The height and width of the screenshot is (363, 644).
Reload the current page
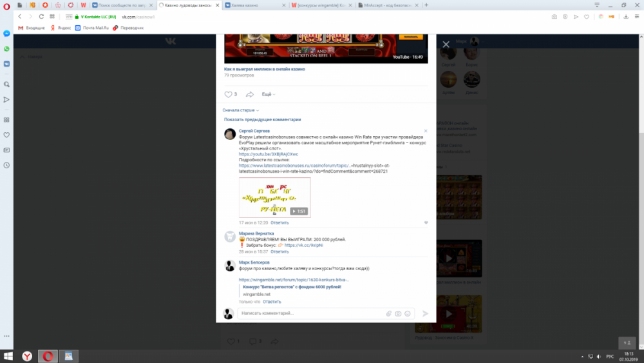(41, 17)
